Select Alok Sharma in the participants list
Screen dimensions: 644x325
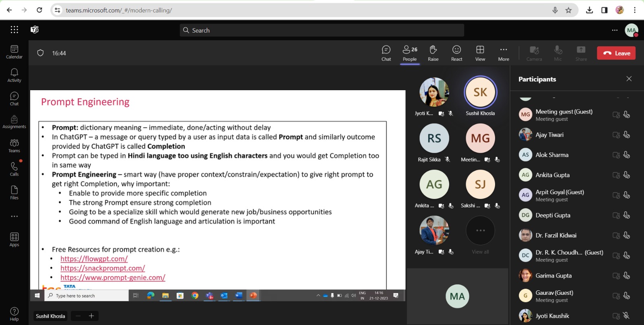[x=552, y=155]
